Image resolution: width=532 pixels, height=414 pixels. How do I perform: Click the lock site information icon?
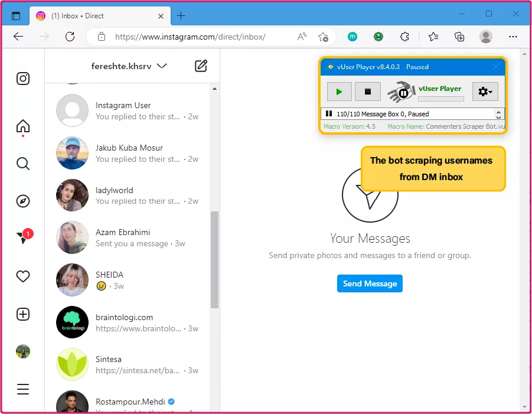(102, 37)
